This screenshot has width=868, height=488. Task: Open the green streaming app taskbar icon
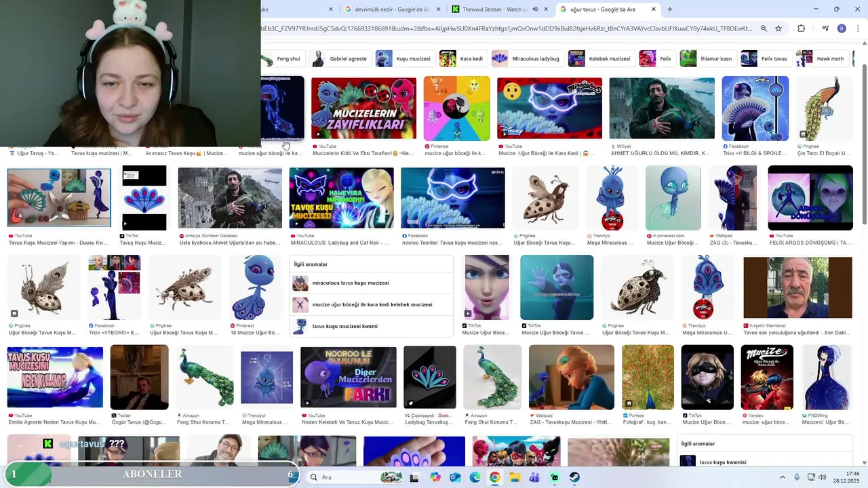555,477
